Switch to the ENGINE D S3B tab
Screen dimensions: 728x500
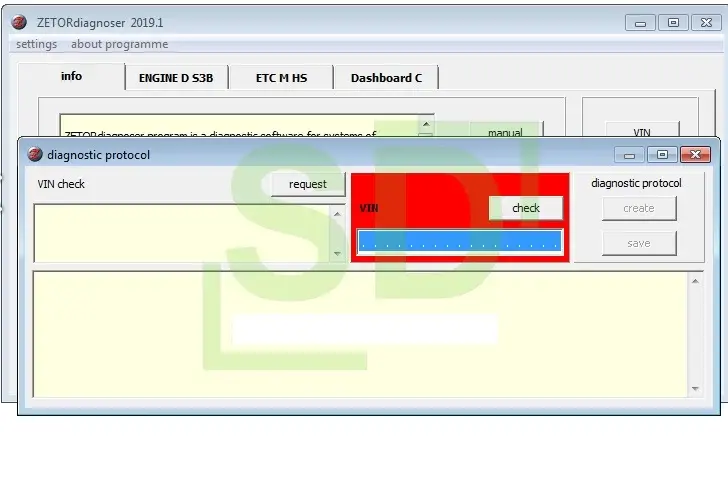[176, 78]
